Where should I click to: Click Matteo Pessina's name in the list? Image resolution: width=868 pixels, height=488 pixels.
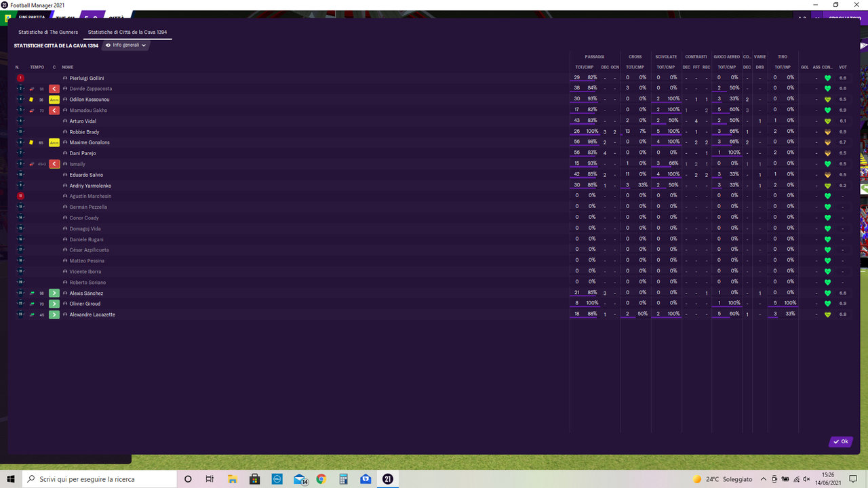coord(87,261)
